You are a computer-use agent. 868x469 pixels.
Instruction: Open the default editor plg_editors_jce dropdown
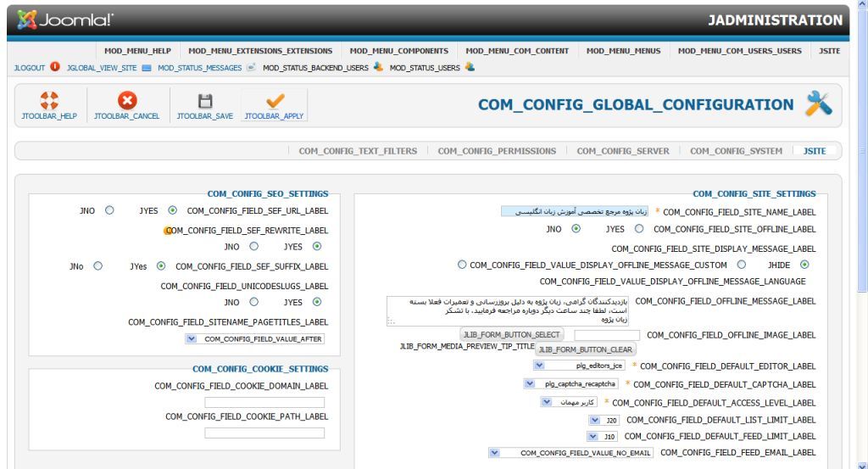(539, 366)
